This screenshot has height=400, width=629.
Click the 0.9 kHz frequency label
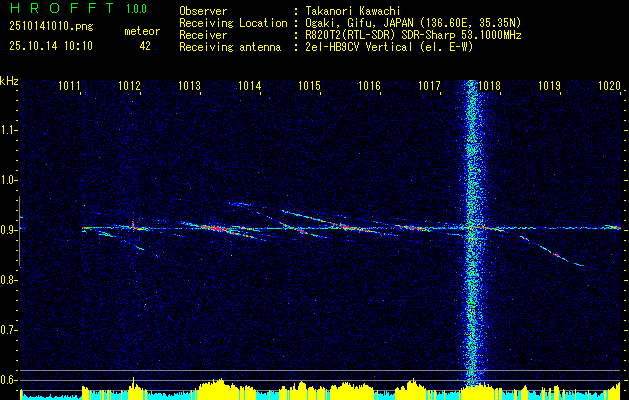[x=8, y=230]
